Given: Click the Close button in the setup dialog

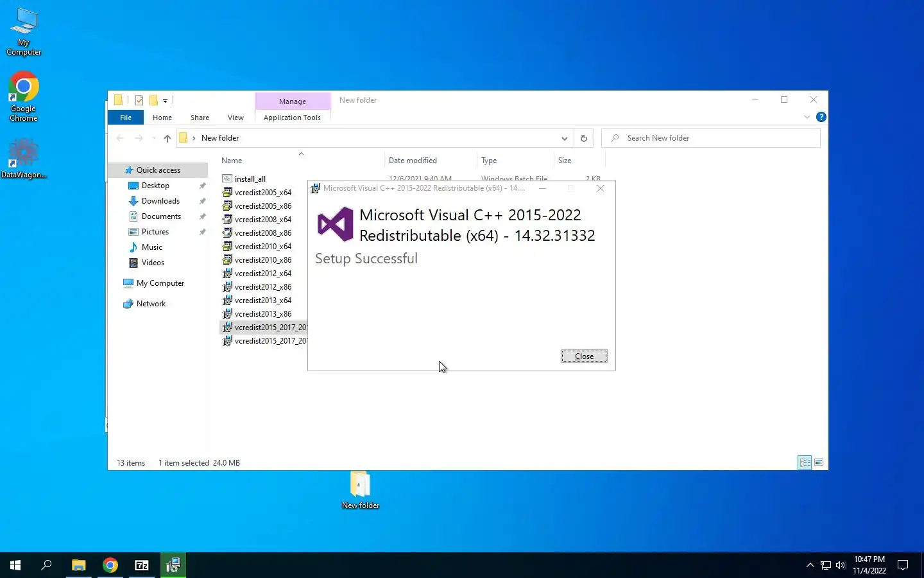Looking at the screenshot, I should (x=584, y=356).
